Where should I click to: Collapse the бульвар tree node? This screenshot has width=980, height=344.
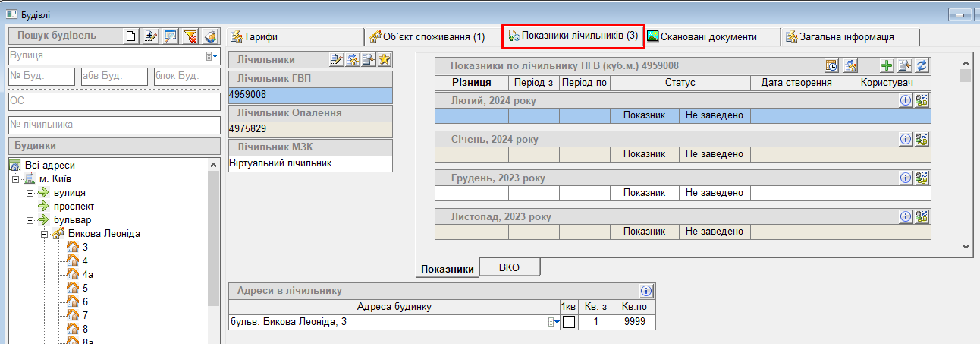30,220
